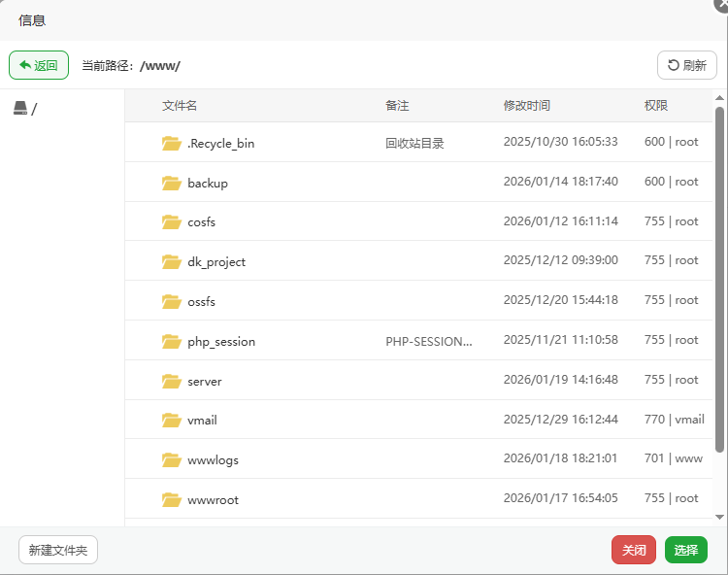Click the server folder icon
The image size is (728, 575).
tap(171, 382)
